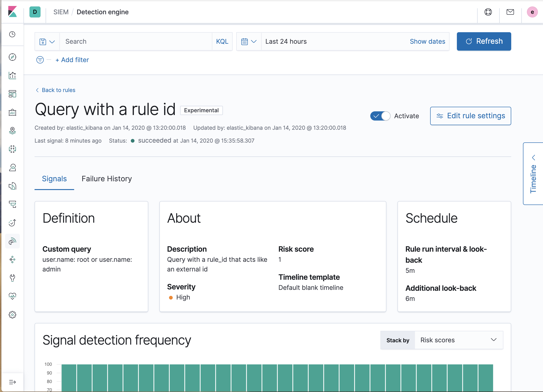Select the Signals tab
Viewport: 543px width, 392px height.
pyautogui.click(x=54, y=179)
